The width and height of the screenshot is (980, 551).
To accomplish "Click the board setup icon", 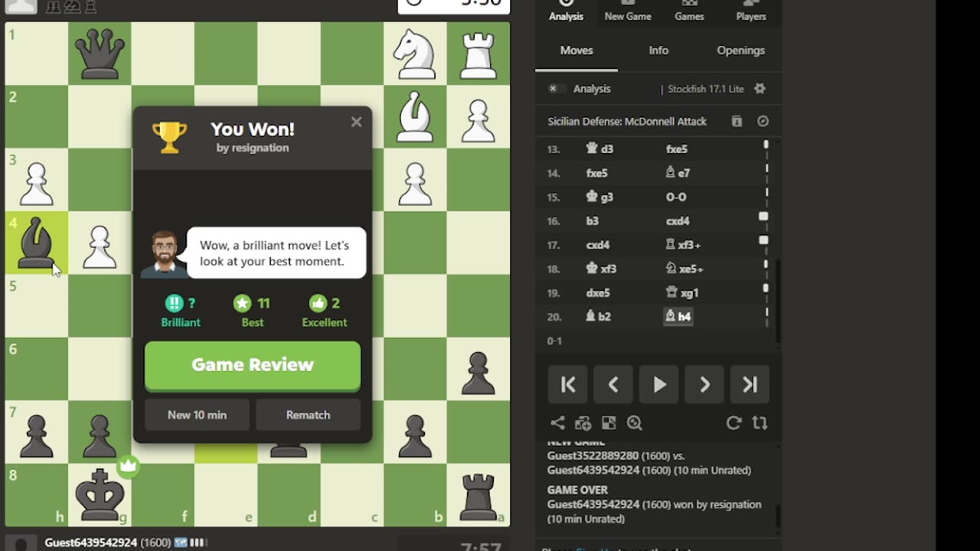I will [x=609, y=423].
